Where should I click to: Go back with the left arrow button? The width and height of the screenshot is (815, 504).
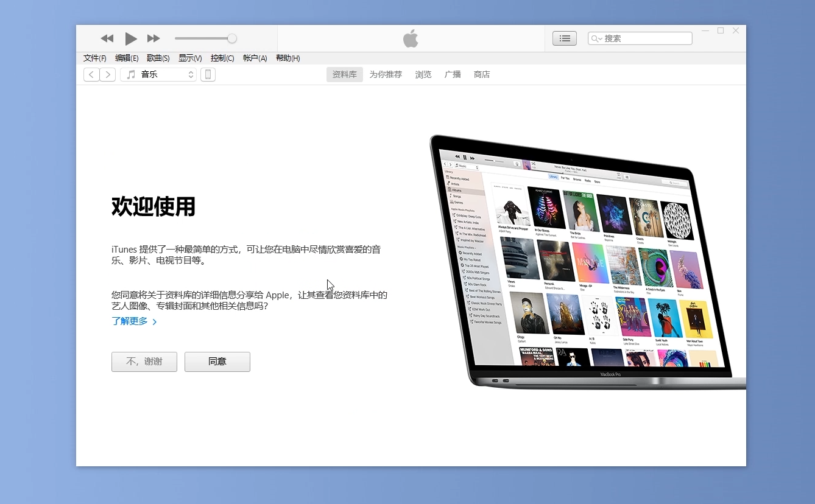click(91, 75)
